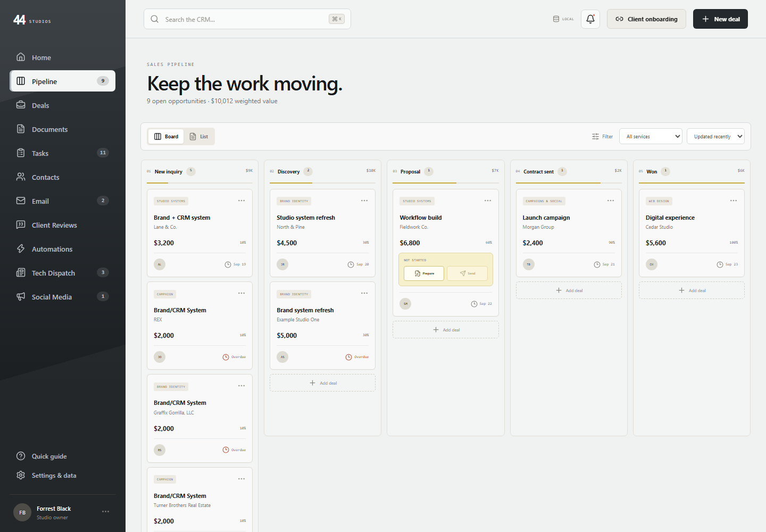The width and height of the screenshot is (766, 532).
Task: Click the Search the CRM field
Action: coord(247,19)
